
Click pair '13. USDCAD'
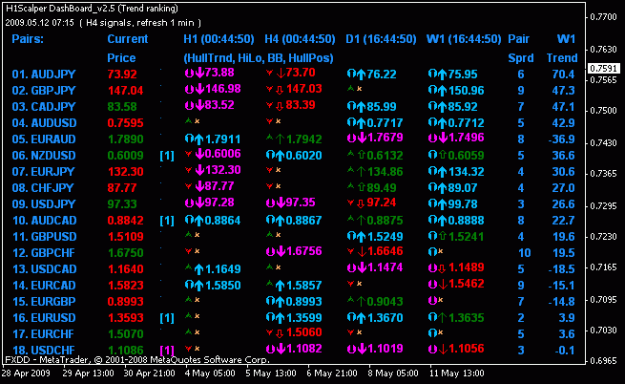point(44,270)
